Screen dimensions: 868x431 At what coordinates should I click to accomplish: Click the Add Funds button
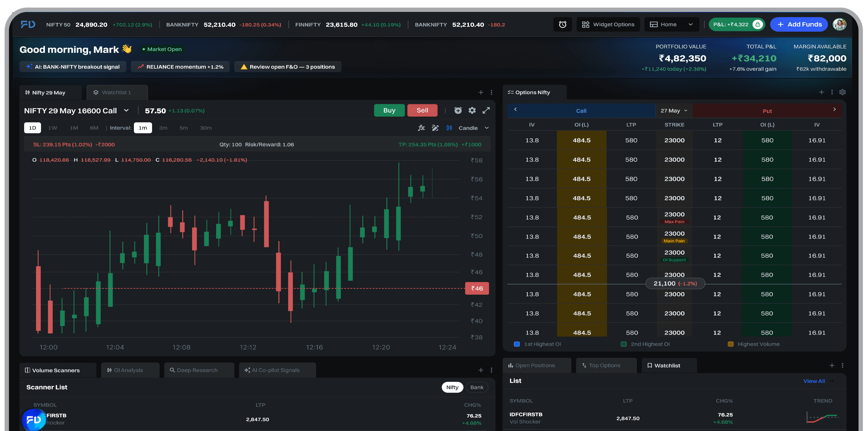(799, 24)
